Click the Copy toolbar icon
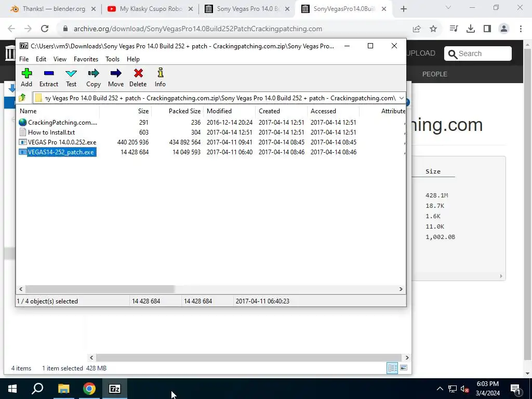The width and height of the screenshot is (532, 399). [x=94, y=73]
